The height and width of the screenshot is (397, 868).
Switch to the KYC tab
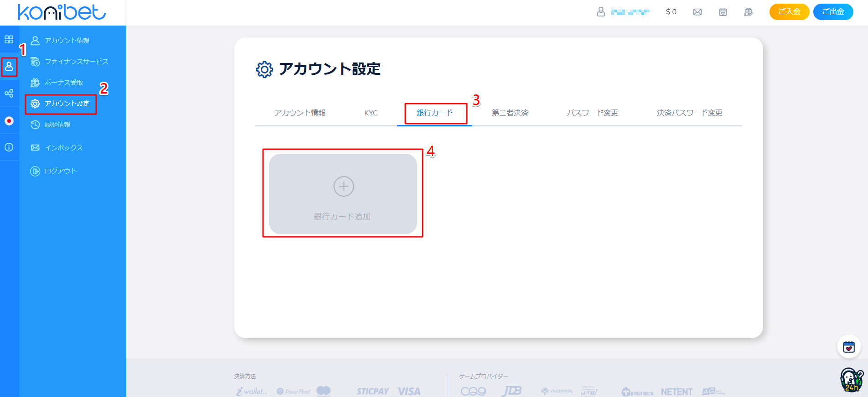tap(371, 113)
